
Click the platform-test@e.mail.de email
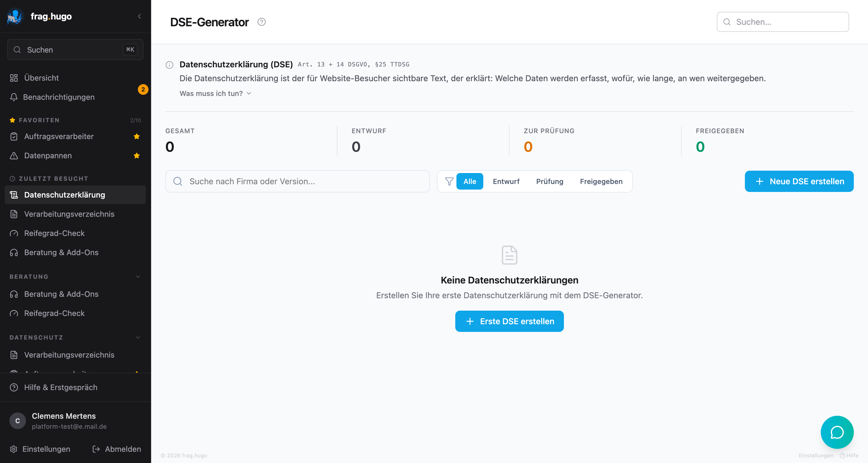click(69, 426)
